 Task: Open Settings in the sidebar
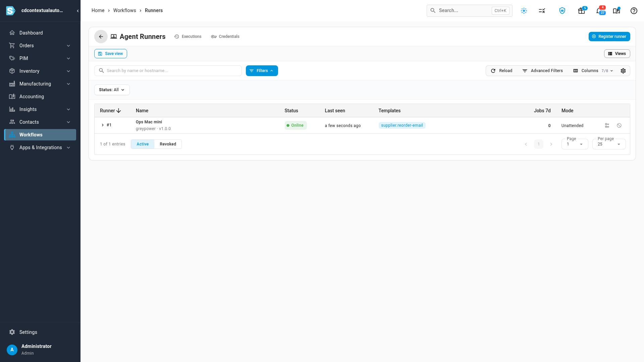(x=40, y=332)
